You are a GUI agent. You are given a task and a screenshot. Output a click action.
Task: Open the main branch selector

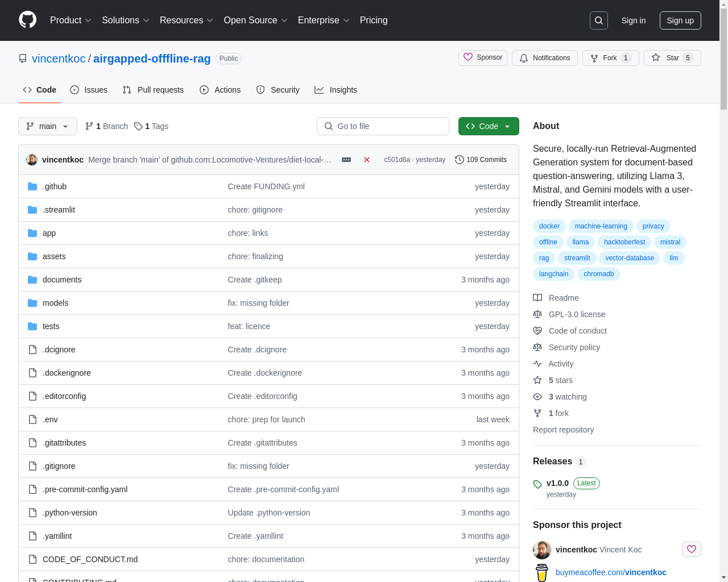tap(48, 126)
